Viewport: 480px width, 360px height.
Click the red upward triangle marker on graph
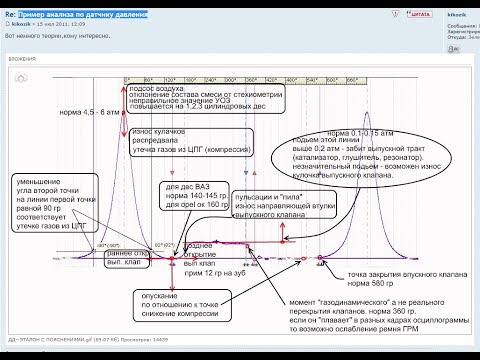pos(254,173)
